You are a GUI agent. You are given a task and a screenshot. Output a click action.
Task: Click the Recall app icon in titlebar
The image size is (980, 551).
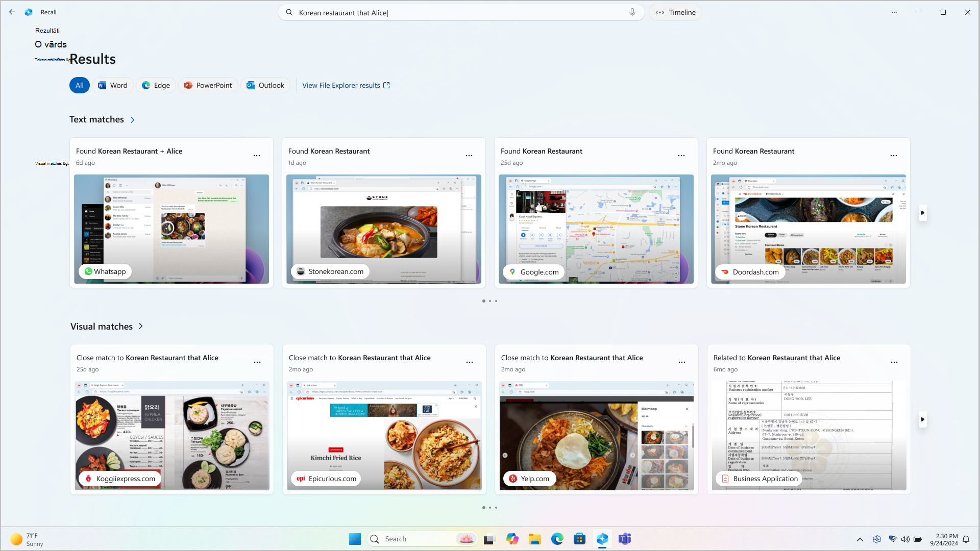click(29, 12)
